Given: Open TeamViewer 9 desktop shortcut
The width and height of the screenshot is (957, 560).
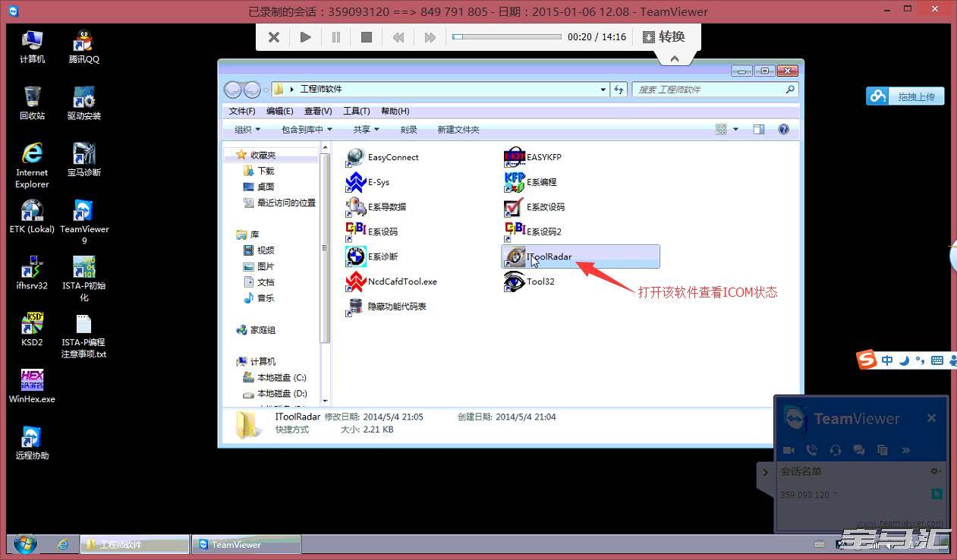Looking at the screenshot, I should [84, 222].
